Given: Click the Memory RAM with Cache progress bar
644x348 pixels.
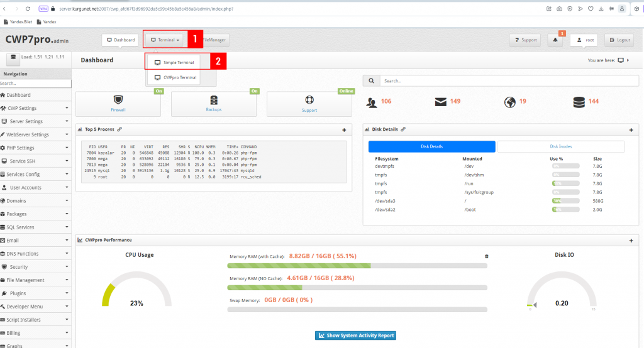Looking at the screenshot, I should pyautogui.click(x=357, y=266).
